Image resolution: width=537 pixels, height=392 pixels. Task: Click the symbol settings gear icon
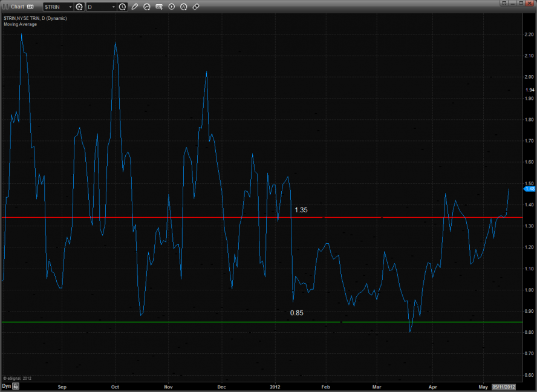(79, 7)
